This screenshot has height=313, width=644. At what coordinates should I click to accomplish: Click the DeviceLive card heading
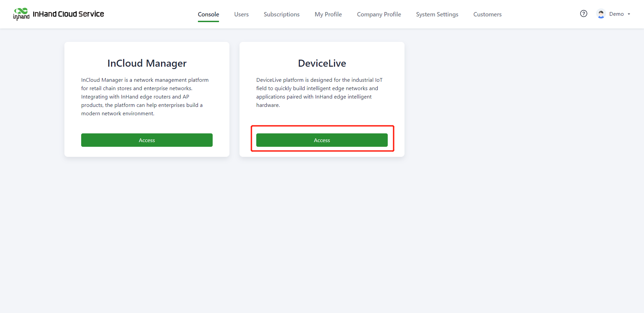coord(322,63)
